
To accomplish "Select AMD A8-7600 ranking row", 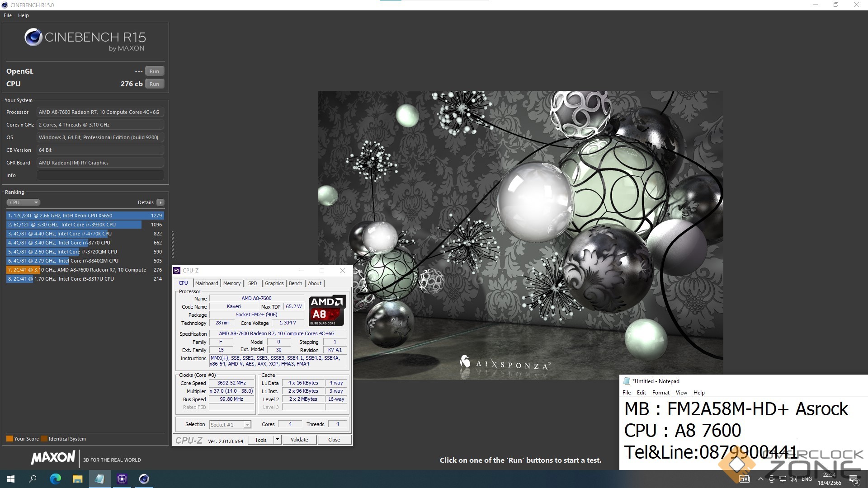I will (x=85, y=270).
